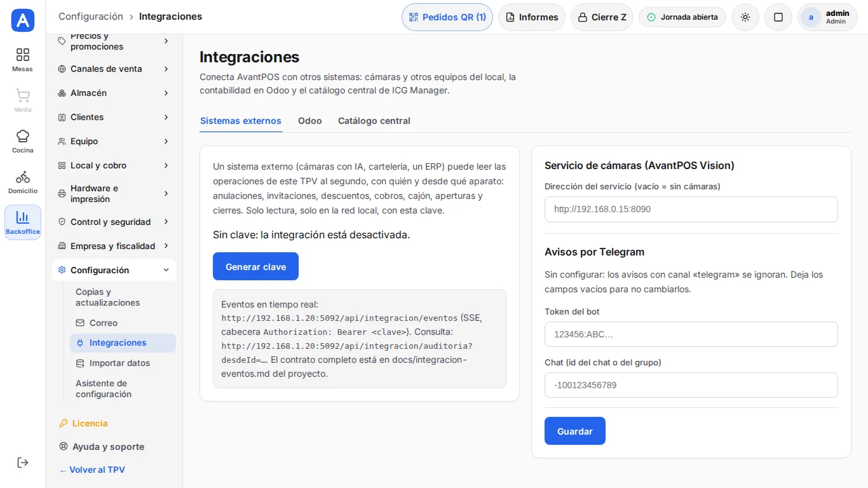
Task: Open the Domicilio delivery section
Action: pyautogui.click(x=23, y=182)
